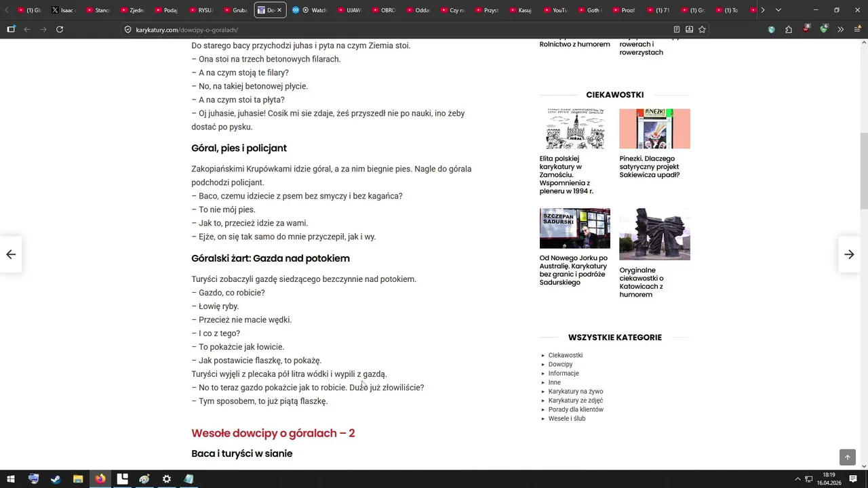Click the heading 'Góral, pies i policjant'

[239, 148]
